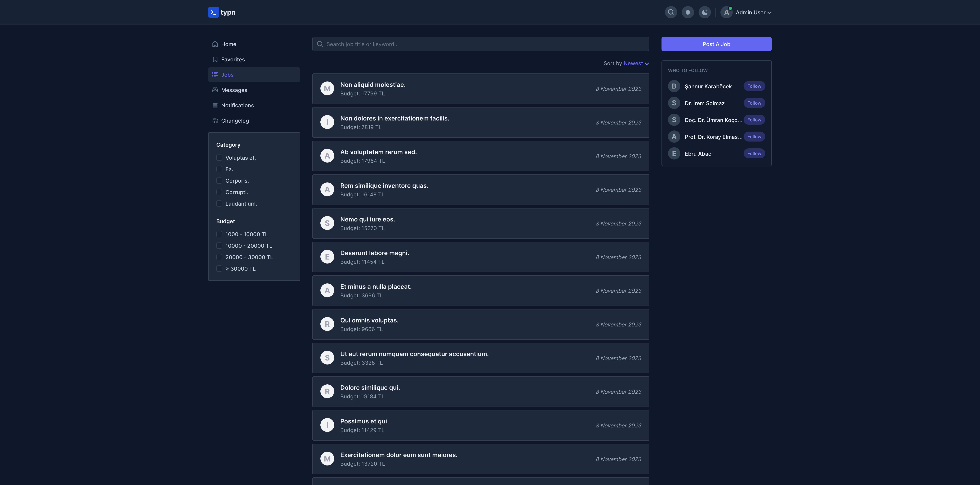This screenshot has height=485, width=980.
Task: Open Favorites via bookmark icon
Action: (215, 59)
